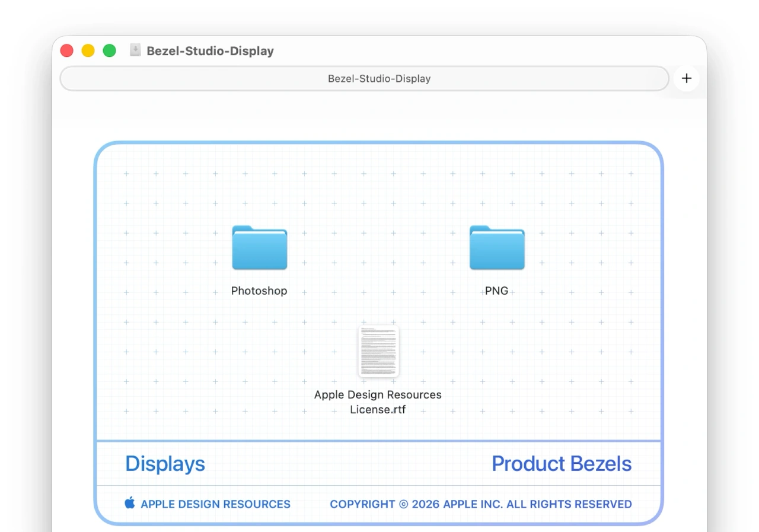This screenshot has height=532, width=759.
Task: Open a new tab with the plus button
Action: (x=686, y=78)
